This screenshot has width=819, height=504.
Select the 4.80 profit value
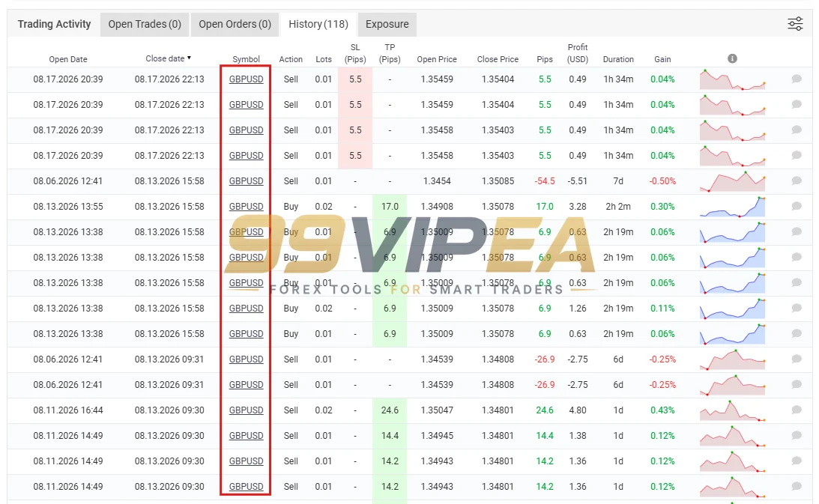578,410
